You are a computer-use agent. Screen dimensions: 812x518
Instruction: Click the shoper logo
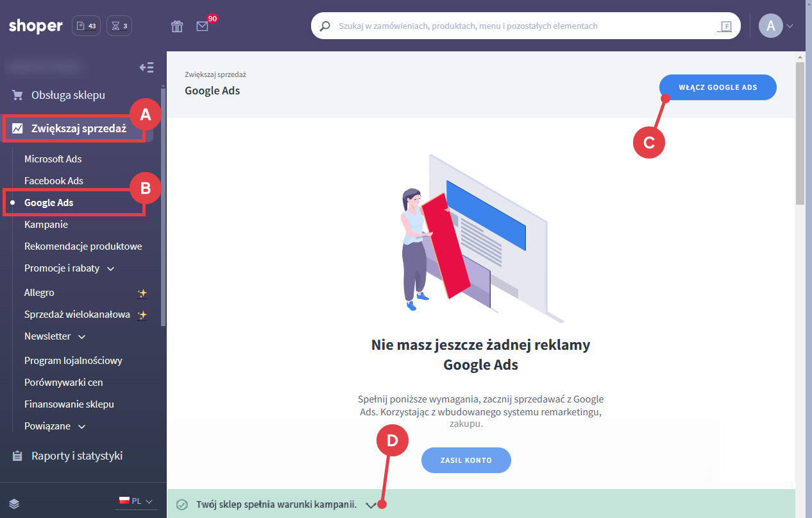tap(35, 26)
